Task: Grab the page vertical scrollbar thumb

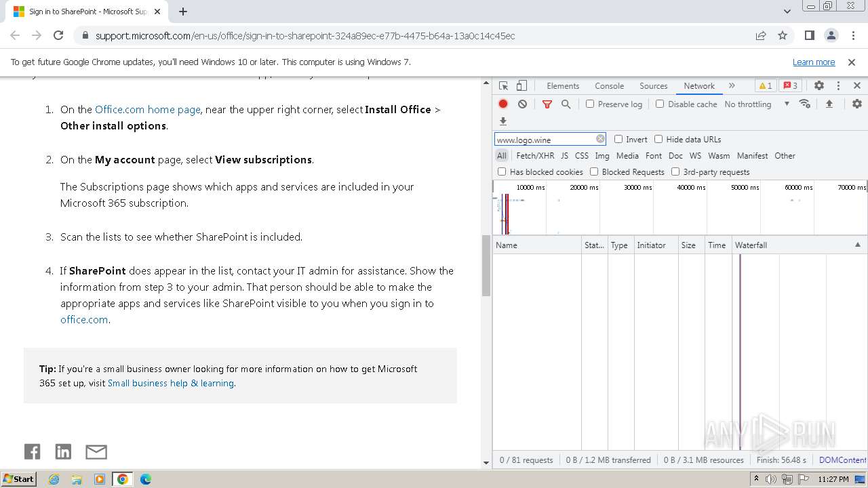Action: coord(486,266)
